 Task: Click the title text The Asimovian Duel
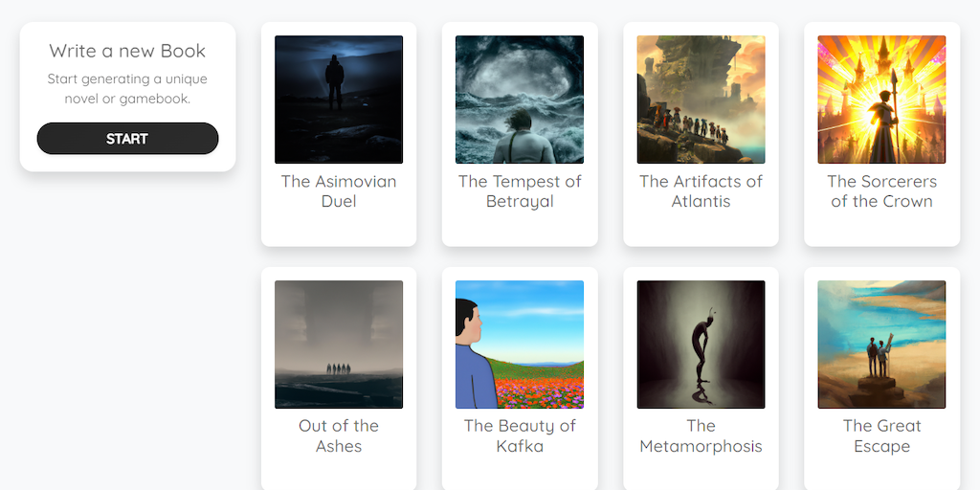[x=339, y=191]
